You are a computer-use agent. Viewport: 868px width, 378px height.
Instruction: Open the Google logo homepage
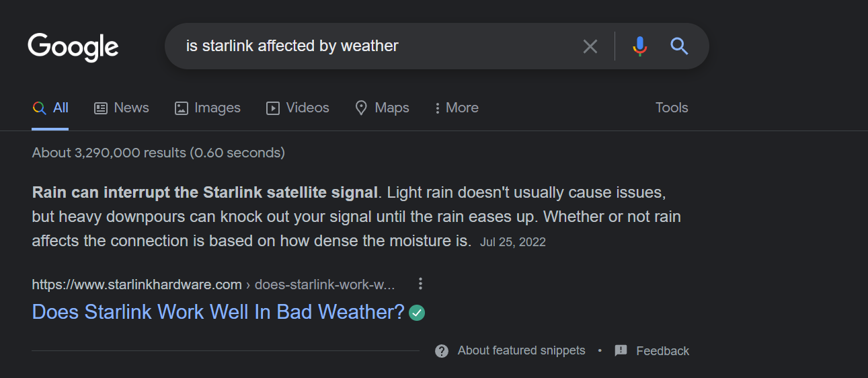(73, 47)
